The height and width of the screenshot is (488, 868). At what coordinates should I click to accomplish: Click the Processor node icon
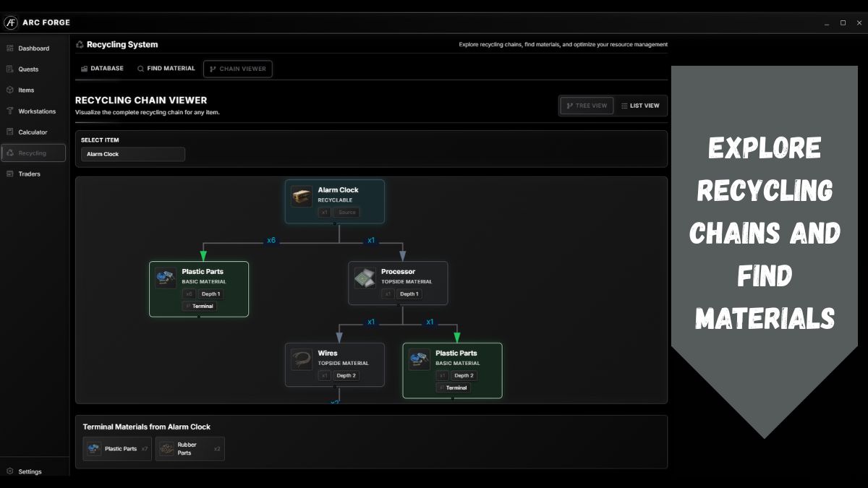click(365, 278)
